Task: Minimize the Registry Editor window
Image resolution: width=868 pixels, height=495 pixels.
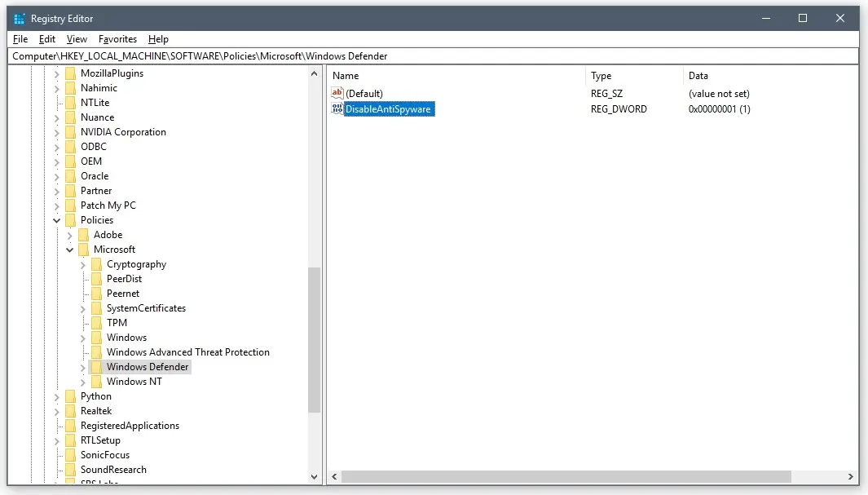Action: point(766,18)
